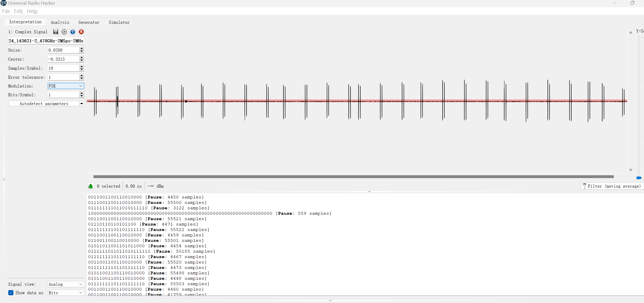Click the Samples/Symbol input field
The height and width of the screenshot is (303, 644).
pos(63,68)
